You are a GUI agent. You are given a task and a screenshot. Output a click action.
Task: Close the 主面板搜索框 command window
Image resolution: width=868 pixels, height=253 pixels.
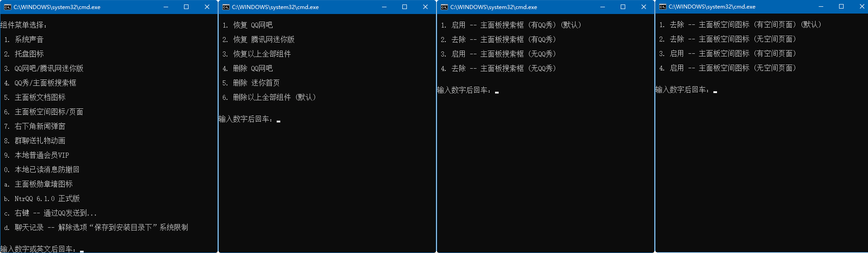tap(644, 7)
